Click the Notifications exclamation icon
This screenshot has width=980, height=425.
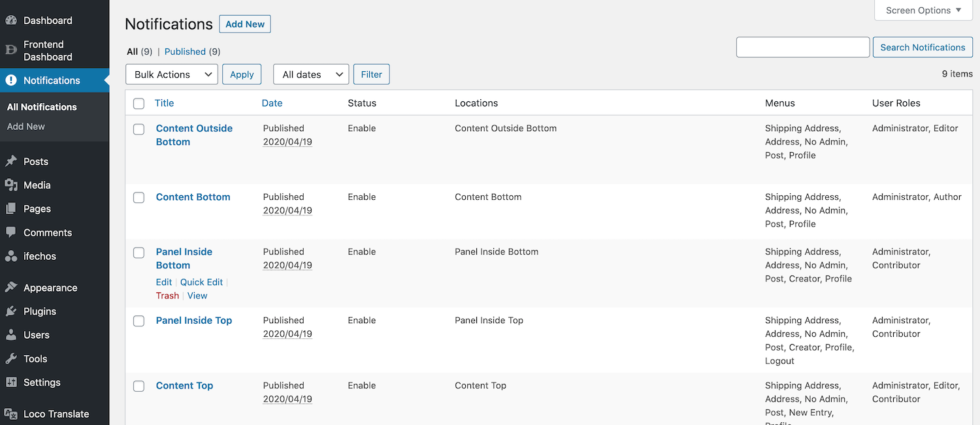[11, 80]
